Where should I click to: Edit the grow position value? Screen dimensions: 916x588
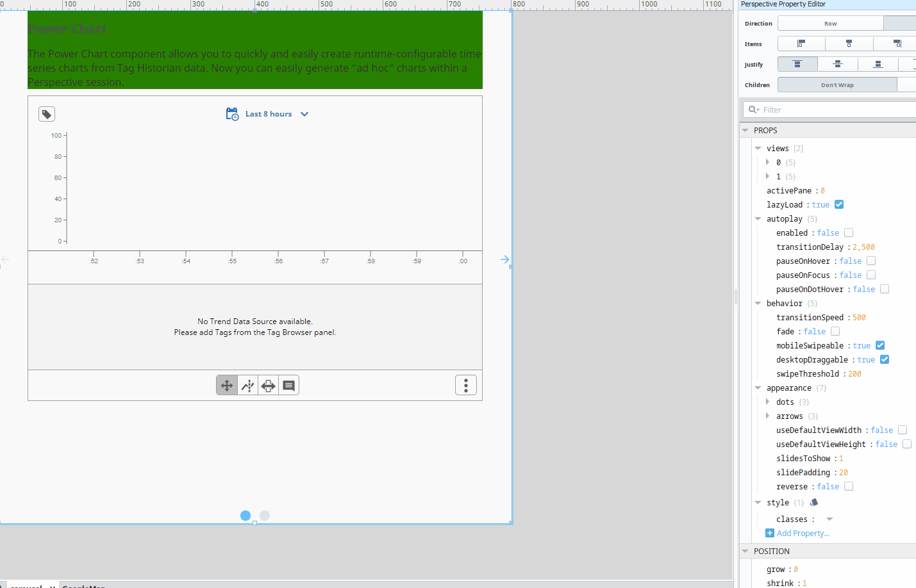coord(795,569)
